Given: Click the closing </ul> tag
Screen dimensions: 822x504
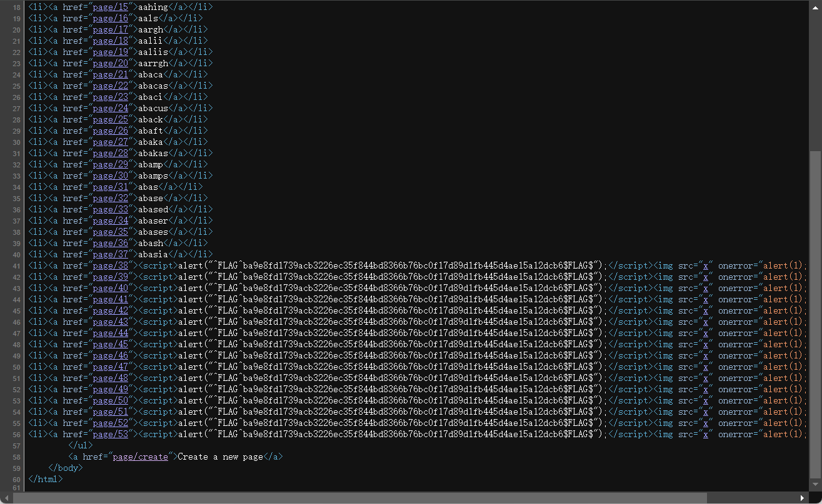Looking at the screenshot, I should (x=81, y=445).
